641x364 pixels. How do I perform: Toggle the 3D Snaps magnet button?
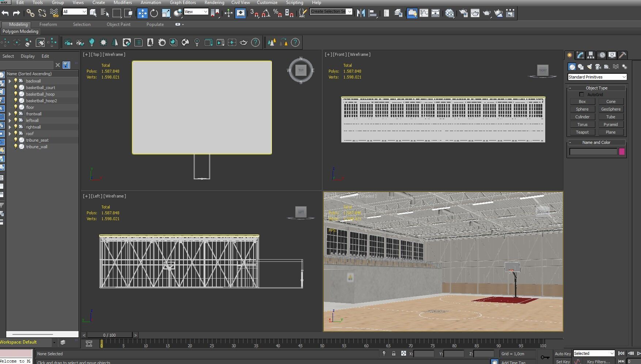254,13
